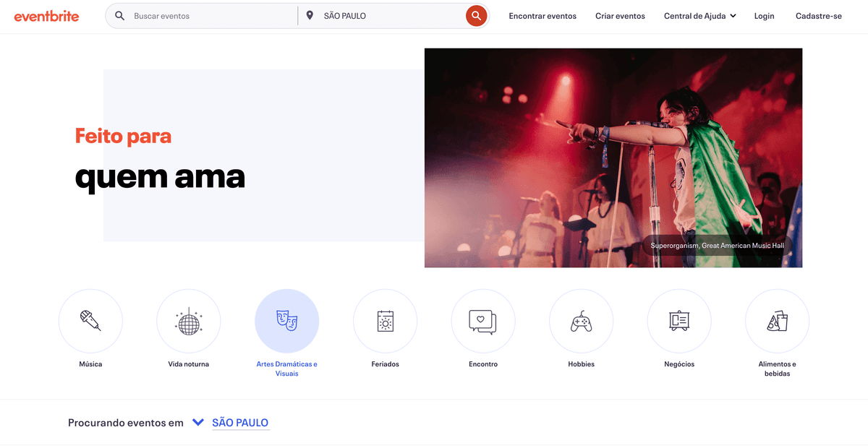Image resolution: width=868 pixels, height=448 pixels.
Task: Open the Encontrar eventos menu item
Action: point(542,16)
